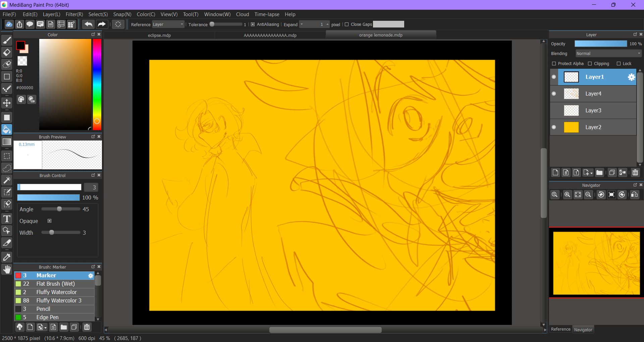The width and height of the screenshot is (644, 342).
Task: Hide Layer4 using its visibility dot
Action: click(554, 94)
